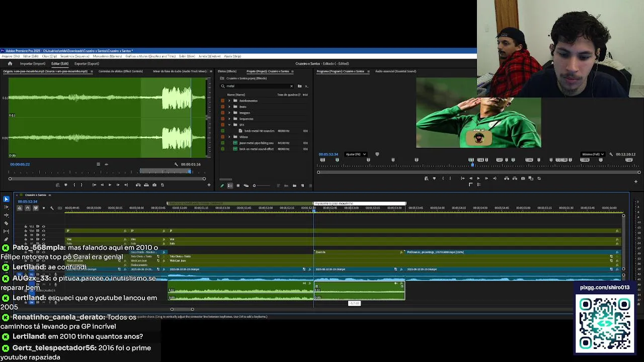Image resolution: width=644 pixels, height=362 pixels.
Task: Add marker in Source monitor
Action: pyautogui.click(x=66, y=185)
